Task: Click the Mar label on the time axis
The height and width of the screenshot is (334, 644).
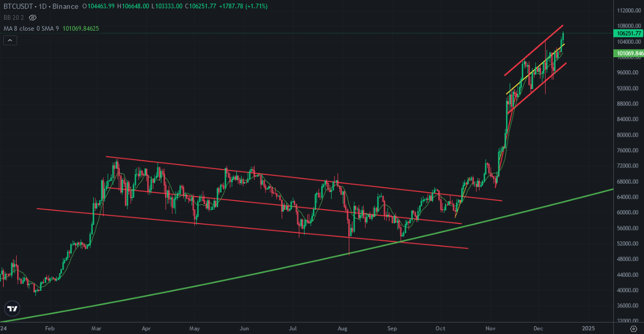Action: pyautogui.click(x=97, y=329)
